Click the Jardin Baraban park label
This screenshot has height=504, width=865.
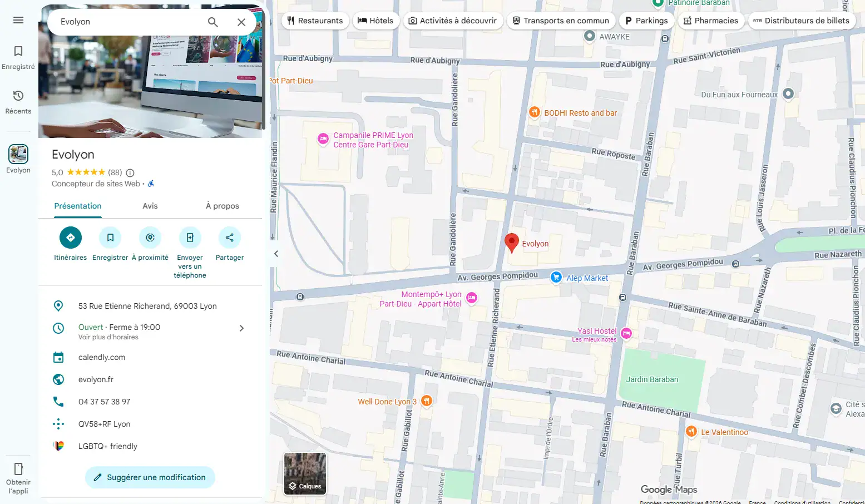coord(652,379)
